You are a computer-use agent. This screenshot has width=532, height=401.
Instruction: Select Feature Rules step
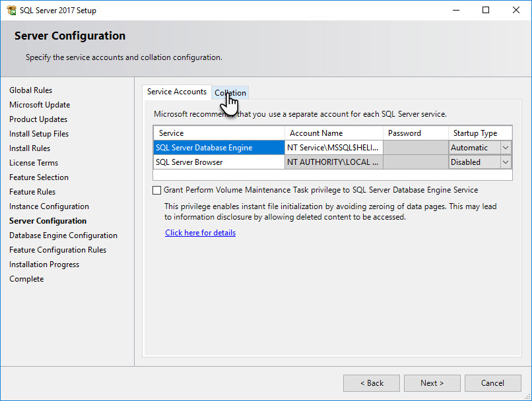click(32, 192)
